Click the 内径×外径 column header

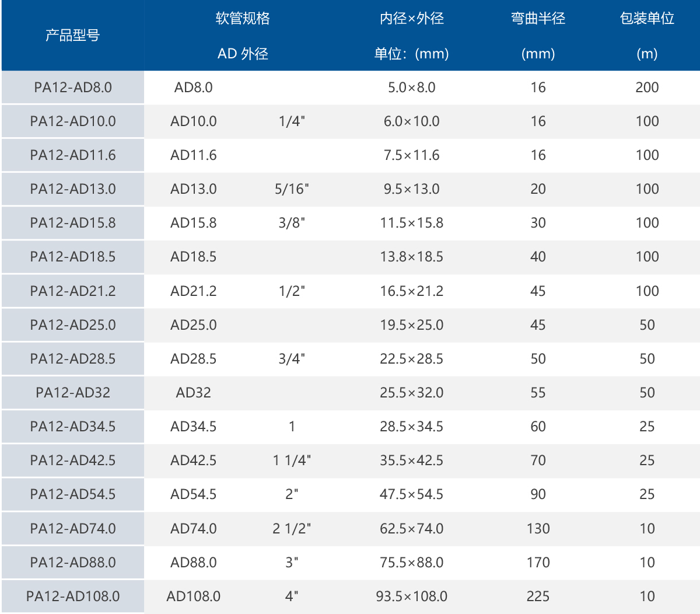tap(412, 19)
